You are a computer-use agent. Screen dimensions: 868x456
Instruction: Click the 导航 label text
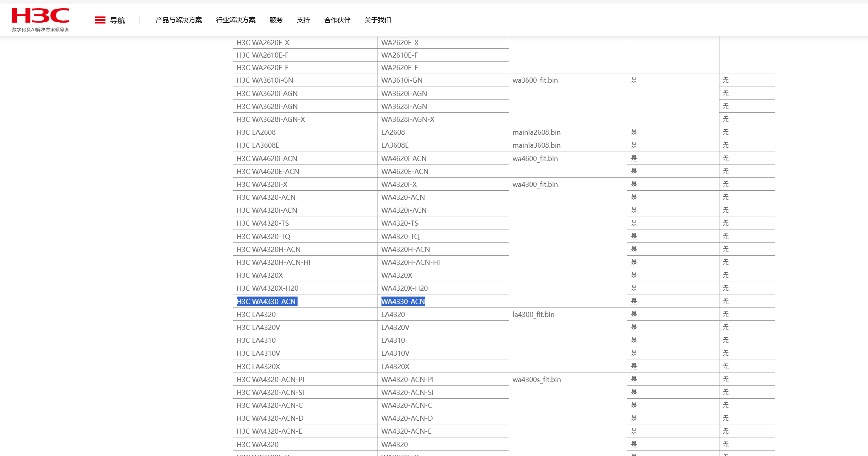tap(117, 20)
